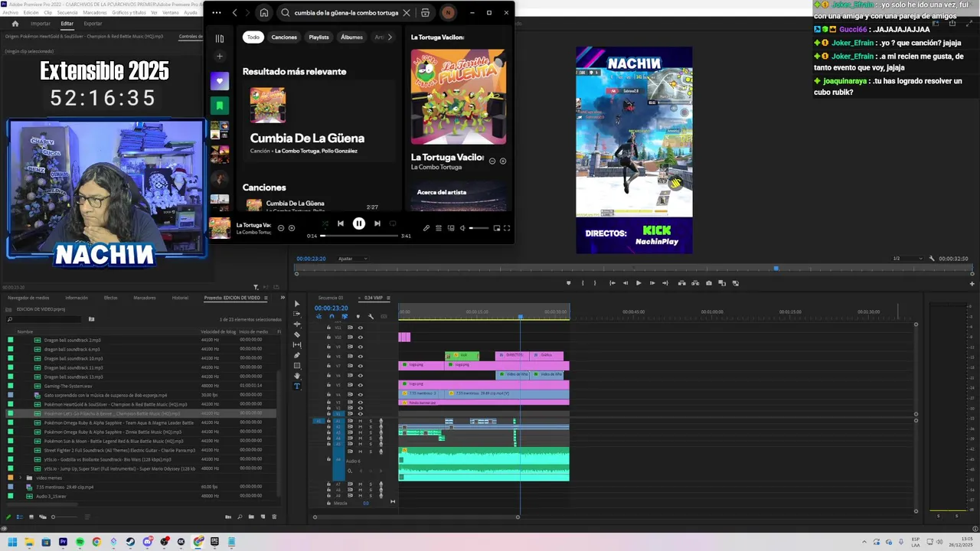The width and height of the screenshot is (980, 551).
Task: Add a marker in the timeline header
Action: 358,317
